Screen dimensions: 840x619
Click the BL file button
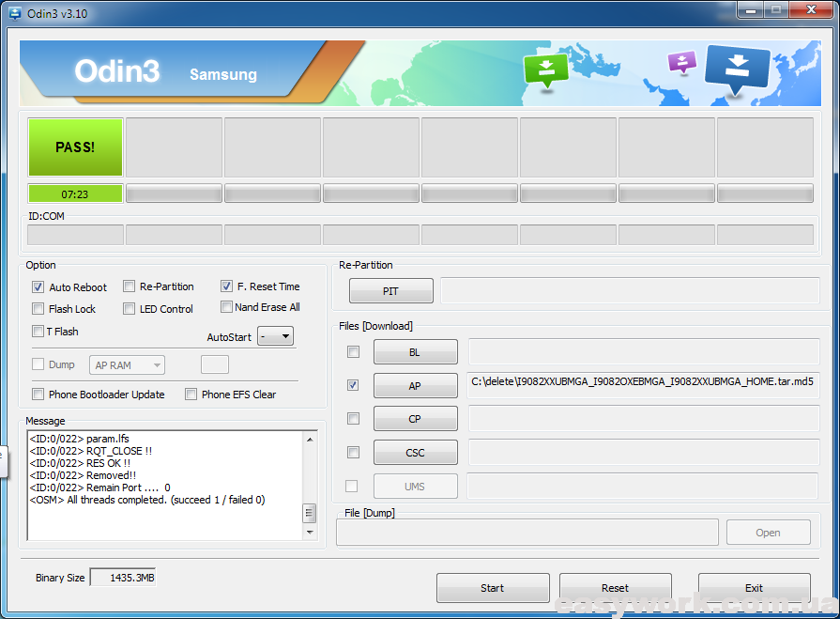click(415, 351)
